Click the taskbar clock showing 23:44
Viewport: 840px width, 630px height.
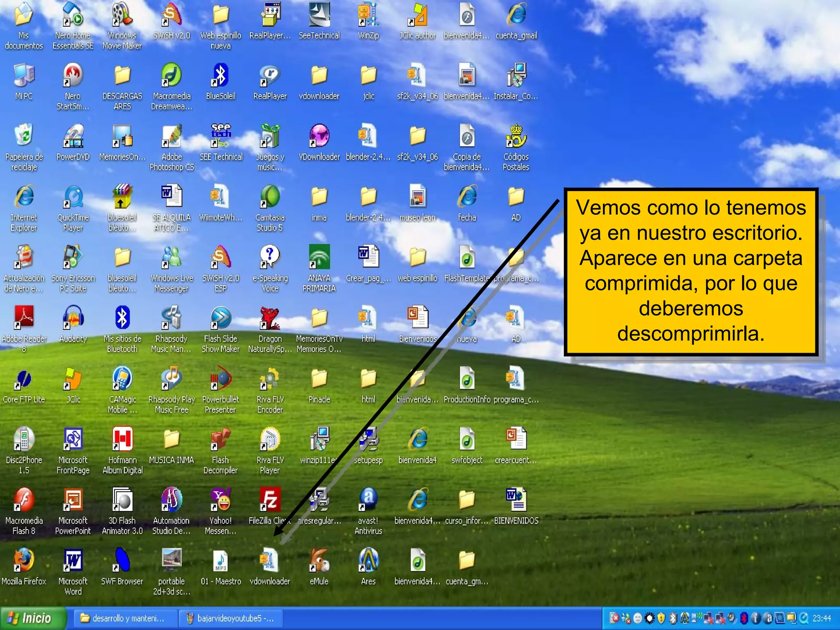point(822,618)
